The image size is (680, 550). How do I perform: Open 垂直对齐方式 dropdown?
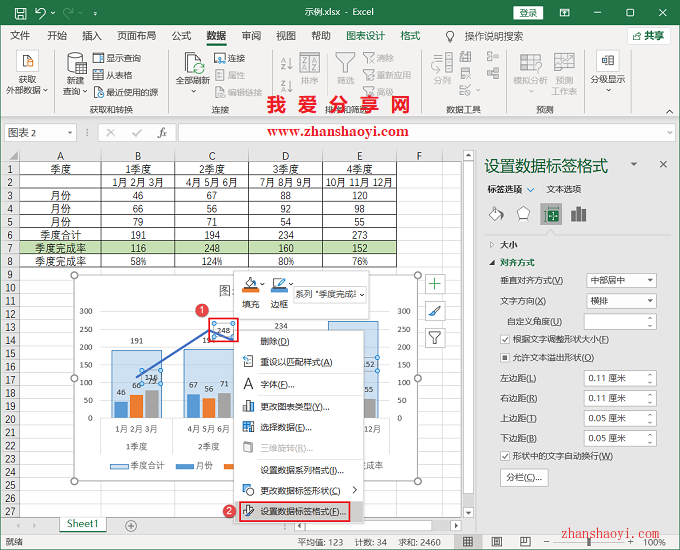(621, 280)
